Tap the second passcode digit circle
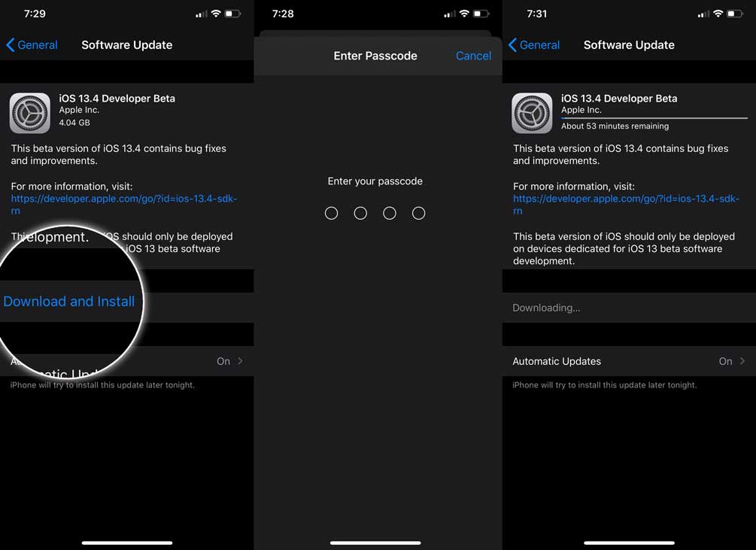The image size is (756, 550). 360,213
